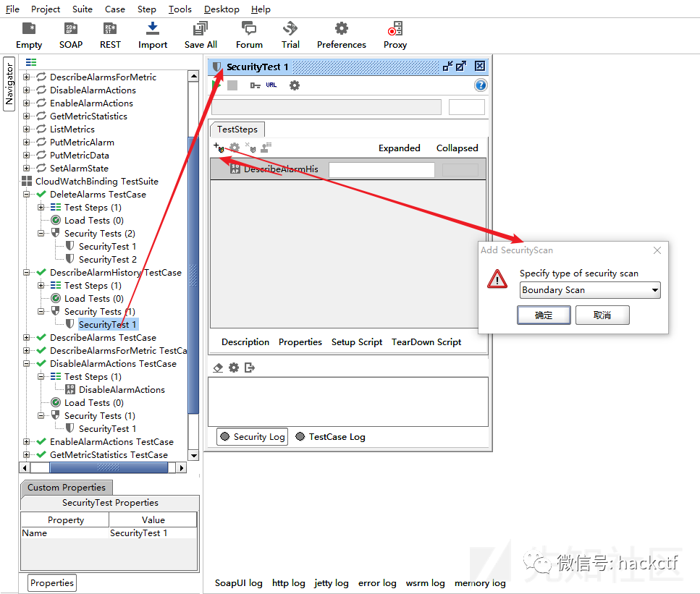Click the clone parameters icon in TestSteps

pyautogui.click(x=266, y=148)
